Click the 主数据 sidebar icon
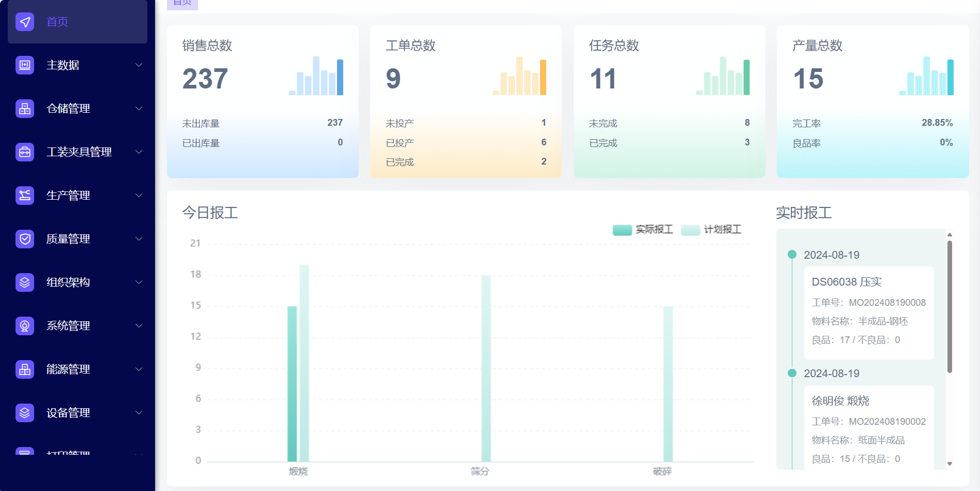 (x=25, y=65)
